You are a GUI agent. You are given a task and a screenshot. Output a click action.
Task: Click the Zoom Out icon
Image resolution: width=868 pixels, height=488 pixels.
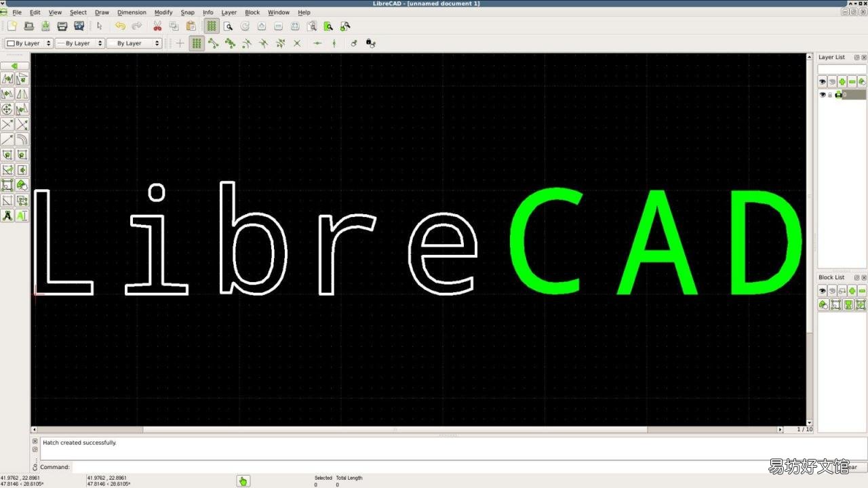pos(278,26)
